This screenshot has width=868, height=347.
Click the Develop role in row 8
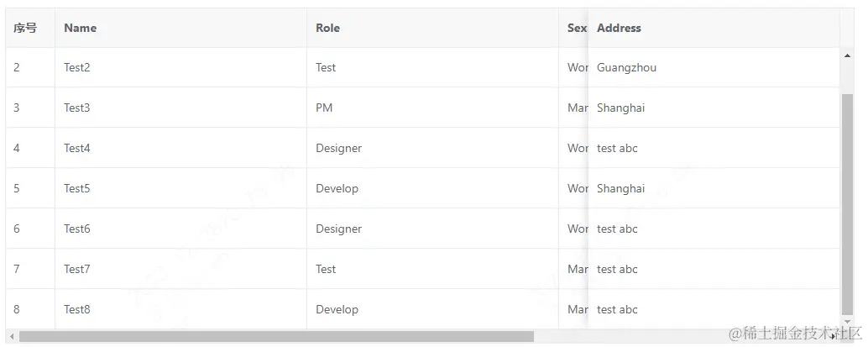coord(337,309)
